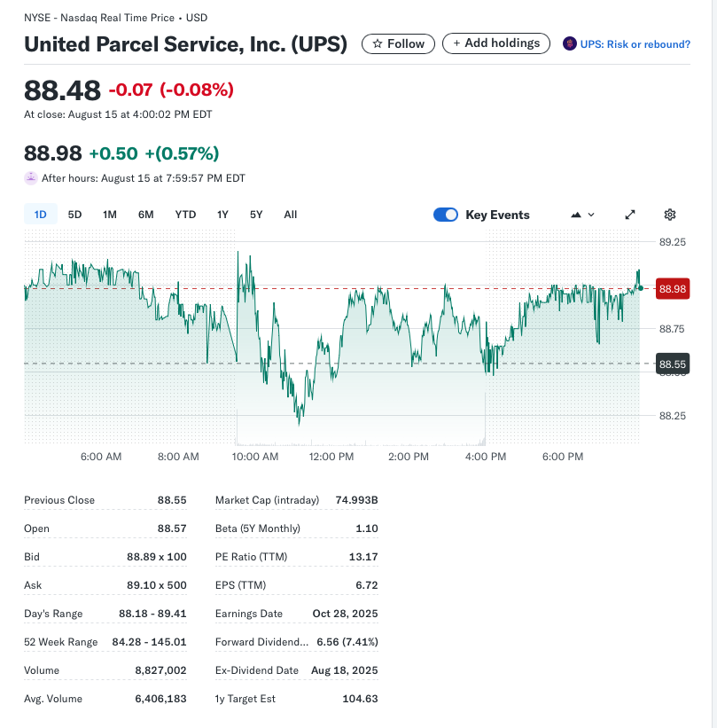Expand the chart type dropdown chevron
The height and width of the screenshot is (728, 717).
(x=591, y=215)
